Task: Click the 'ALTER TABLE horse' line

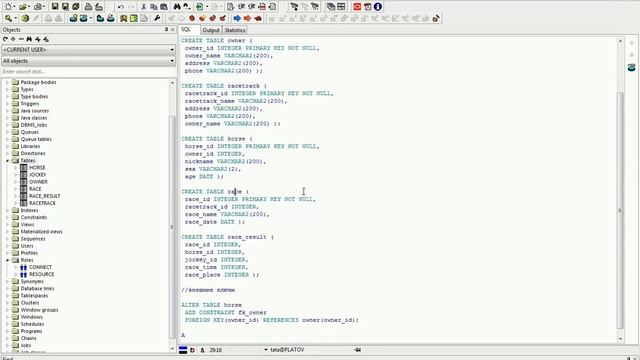Action: pyautogui.click(x=211, y=305)
